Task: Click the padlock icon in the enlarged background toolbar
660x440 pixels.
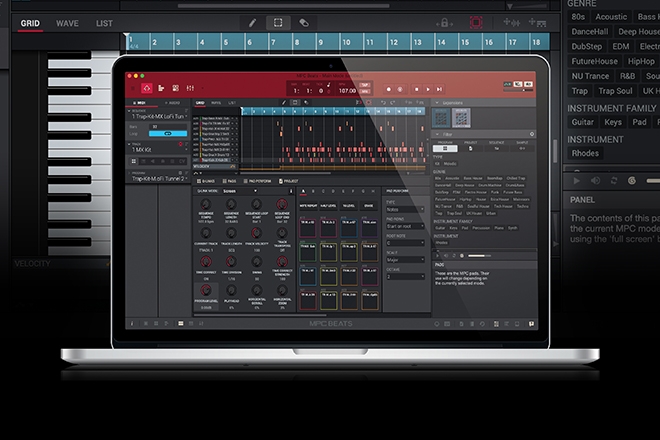Action: click(x=444, y=23)
